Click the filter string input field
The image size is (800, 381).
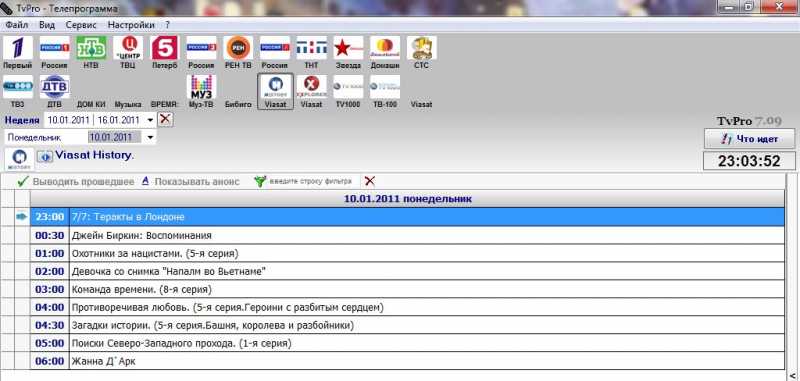coord(310,182)
